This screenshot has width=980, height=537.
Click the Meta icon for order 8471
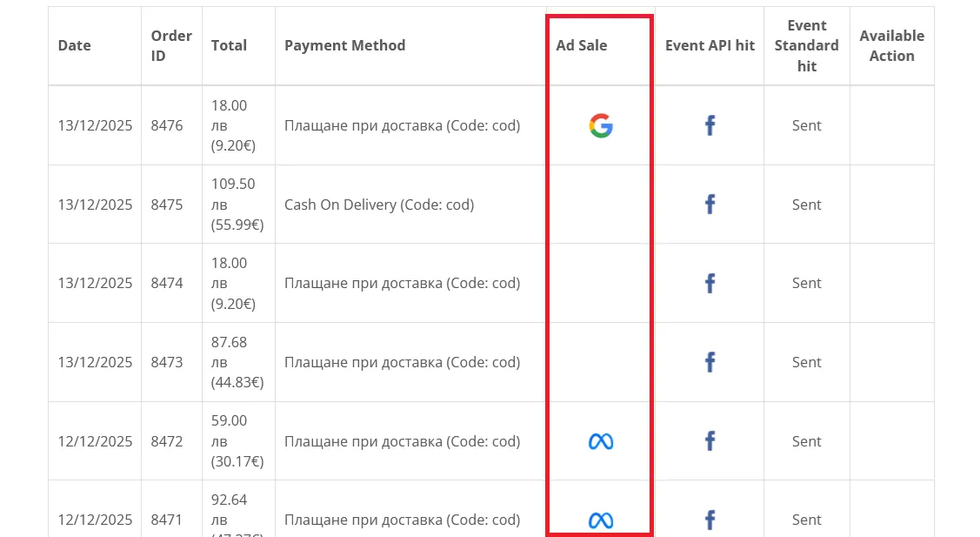pyautogui.click(x=599, y=520)
